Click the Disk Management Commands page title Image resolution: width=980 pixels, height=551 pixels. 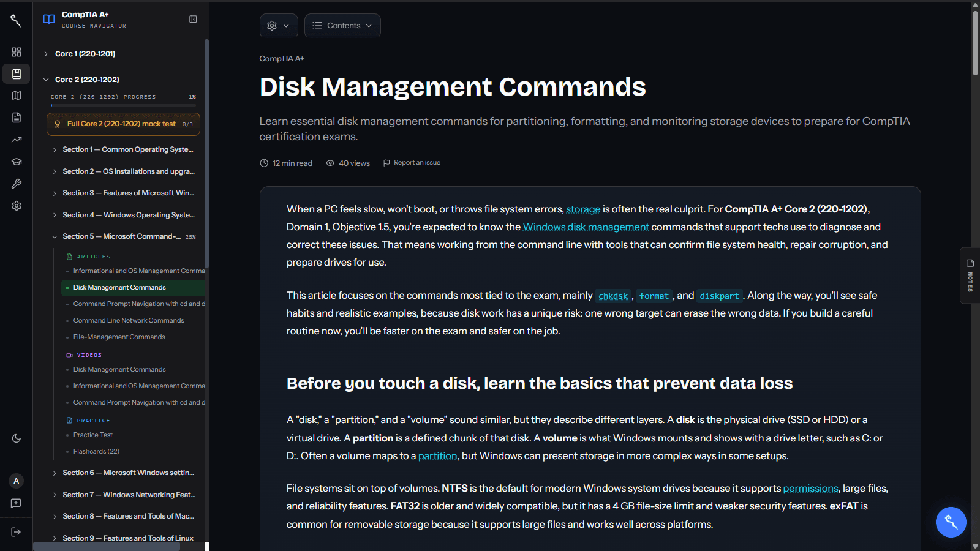453,87
